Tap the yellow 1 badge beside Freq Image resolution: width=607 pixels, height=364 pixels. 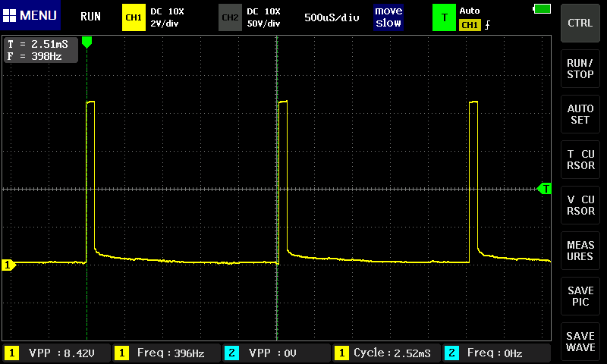pos(121,353)
